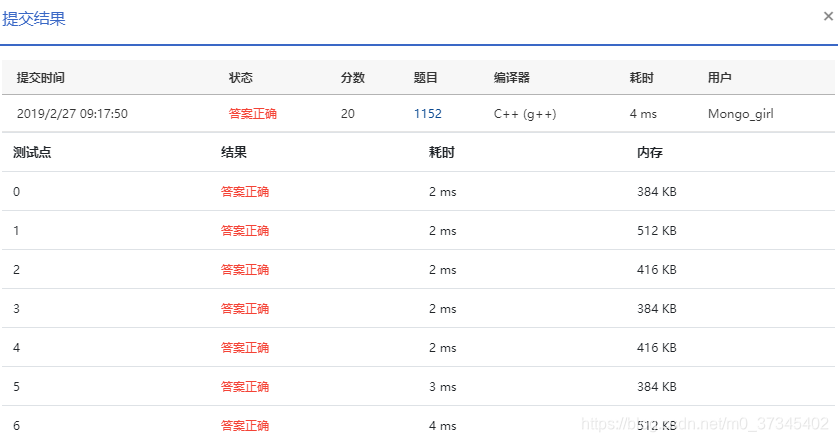Open problem 1152 link
The width and height of the screenshot is (838, 442).
coord(428,114)
